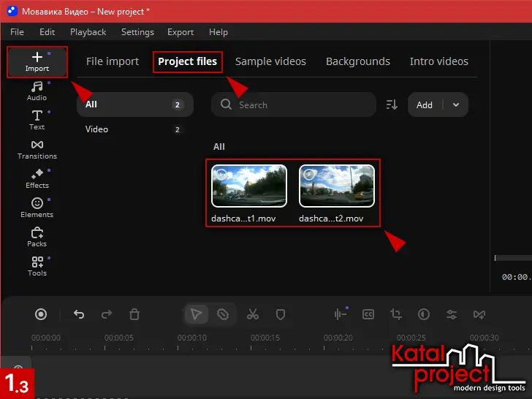Screen dimensions: 532x399
Task: Select the Video category filter
Action: point(97,129)
